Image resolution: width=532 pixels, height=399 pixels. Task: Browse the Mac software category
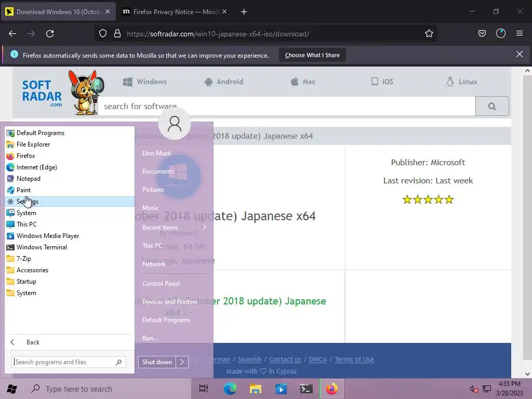(303, 82)
